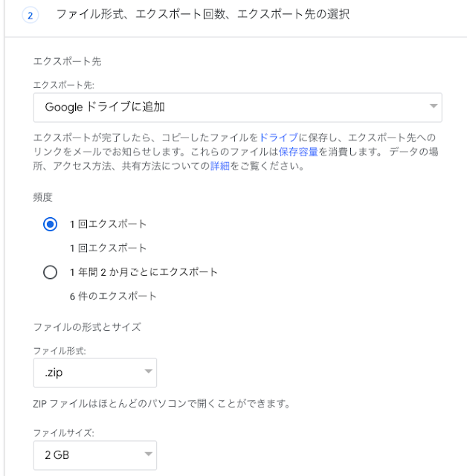
Task: Click the arrow on the export destination dropdown
Action: (x=434, y=107)
